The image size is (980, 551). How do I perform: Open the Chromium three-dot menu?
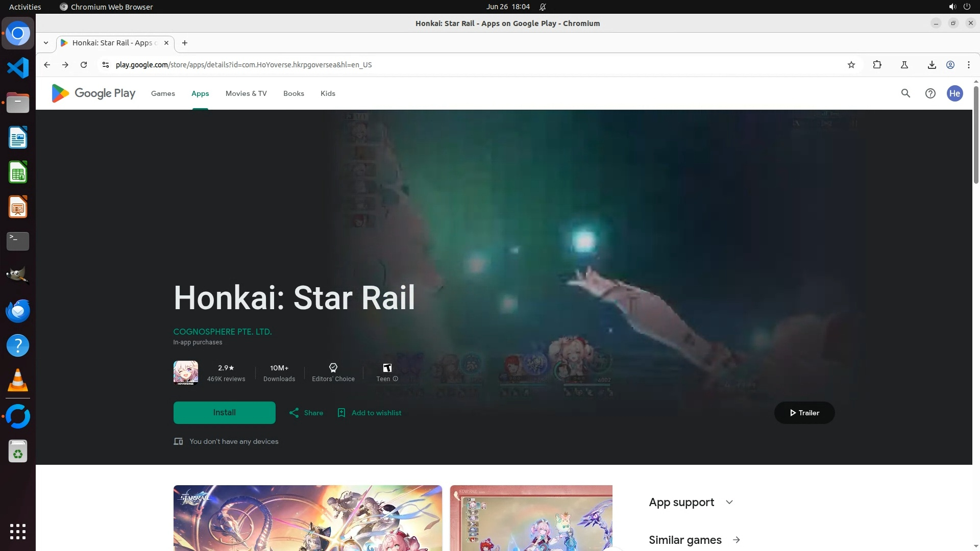[968, 65]
